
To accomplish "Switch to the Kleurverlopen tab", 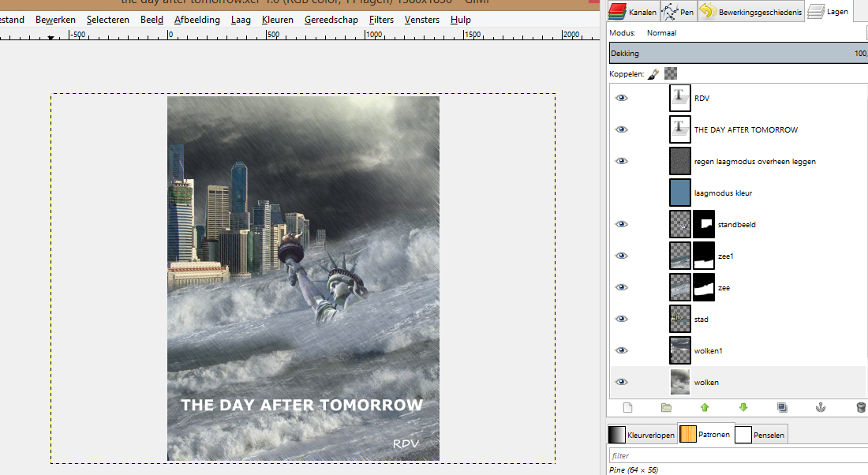I will 642,435.
